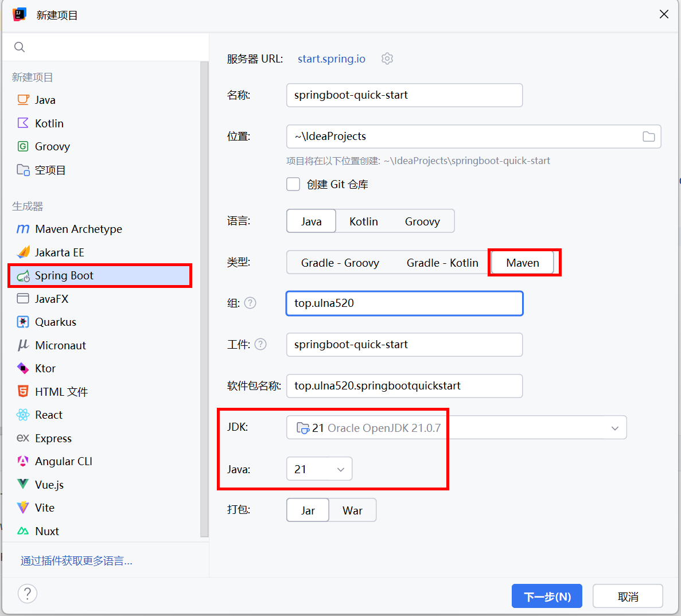Viewport: 681px width, 616px height.
Task: Open the start.spring.io server link
Action: point(331,59)
